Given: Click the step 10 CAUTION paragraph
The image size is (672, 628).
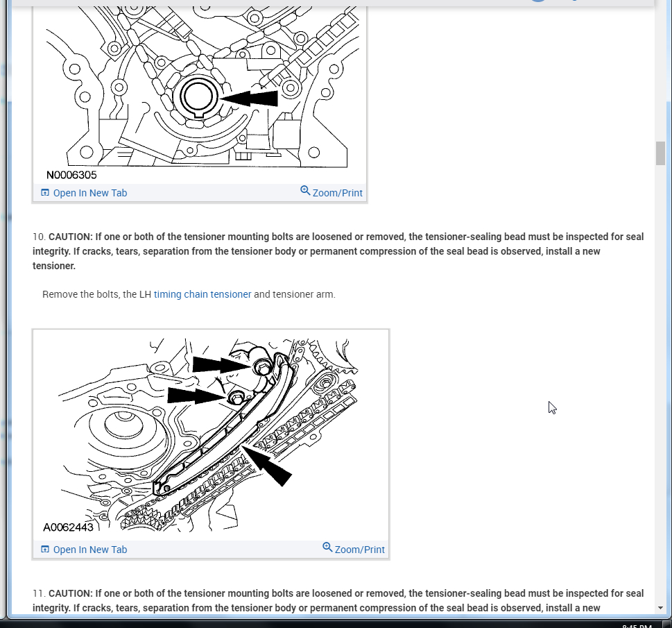Looking at the screenshot, I should pyautogui.click(x=338, y=251).
